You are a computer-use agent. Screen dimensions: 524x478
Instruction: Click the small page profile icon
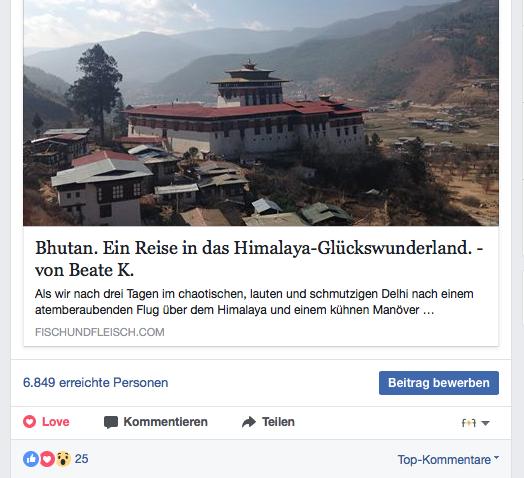coord(469,423)
